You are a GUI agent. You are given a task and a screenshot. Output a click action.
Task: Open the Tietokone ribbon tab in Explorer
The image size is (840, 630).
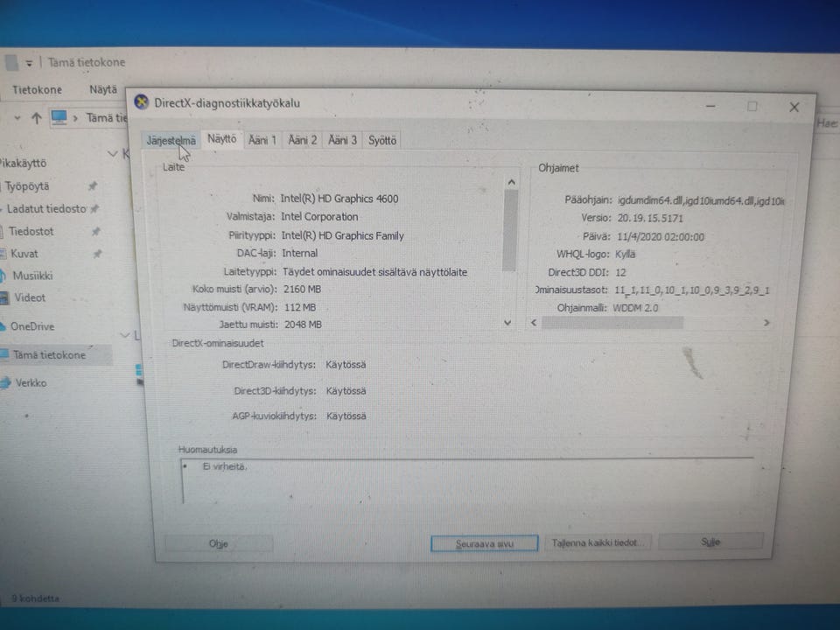tap(37, 90)
